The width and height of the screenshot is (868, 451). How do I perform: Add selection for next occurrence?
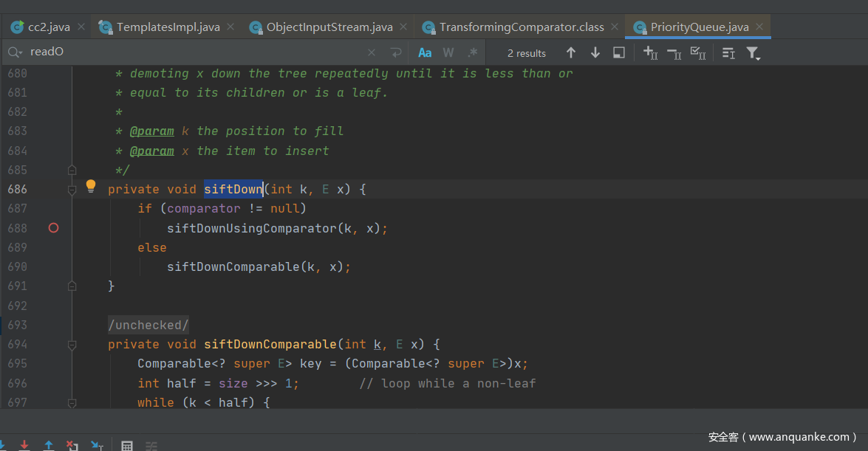[x=650, y=52]
